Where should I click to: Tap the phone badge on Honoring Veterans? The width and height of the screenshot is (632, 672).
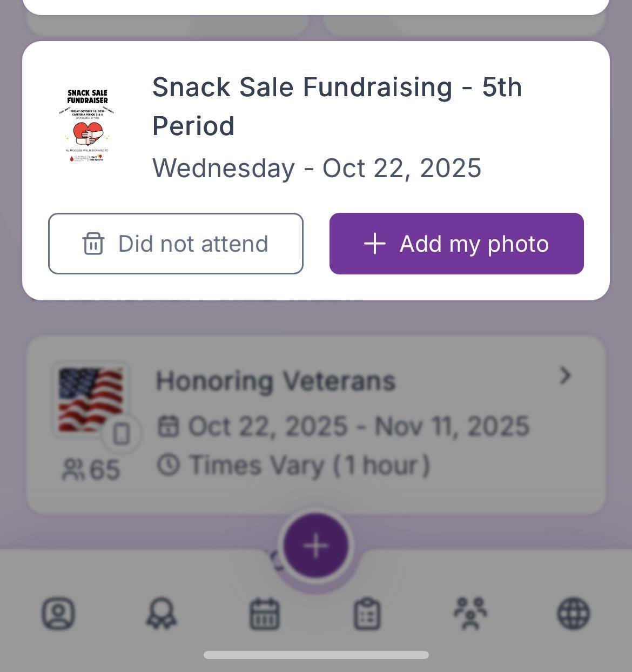(x=122, y=434)
